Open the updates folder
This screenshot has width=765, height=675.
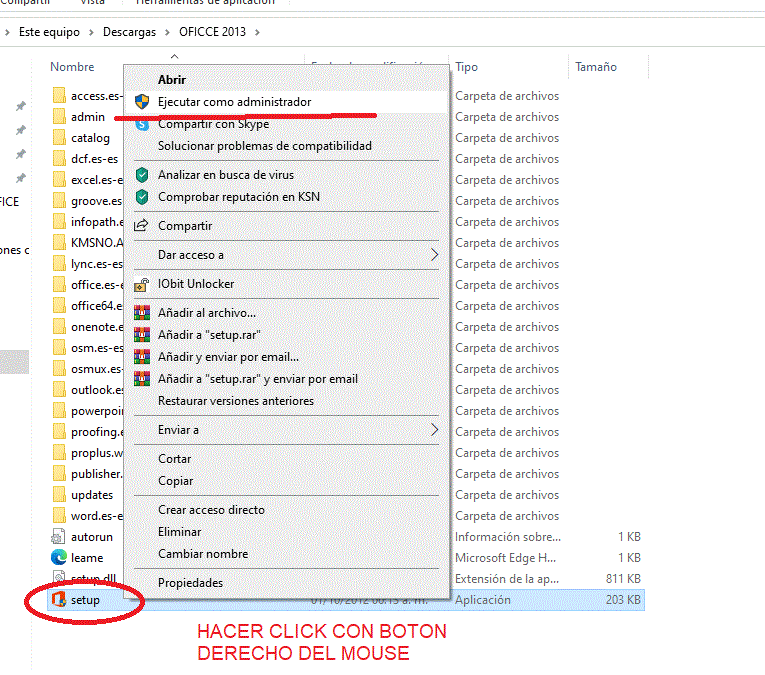click(x=91, y=495)
